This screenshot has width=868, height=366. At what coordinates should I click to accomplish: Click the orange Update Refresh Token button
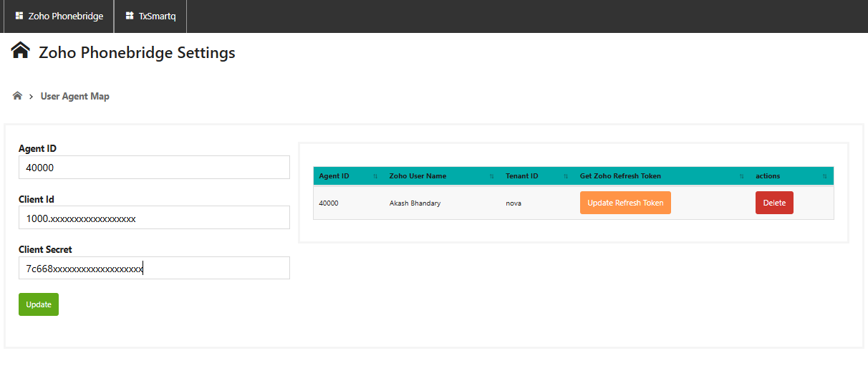click(x=625, y=203)
